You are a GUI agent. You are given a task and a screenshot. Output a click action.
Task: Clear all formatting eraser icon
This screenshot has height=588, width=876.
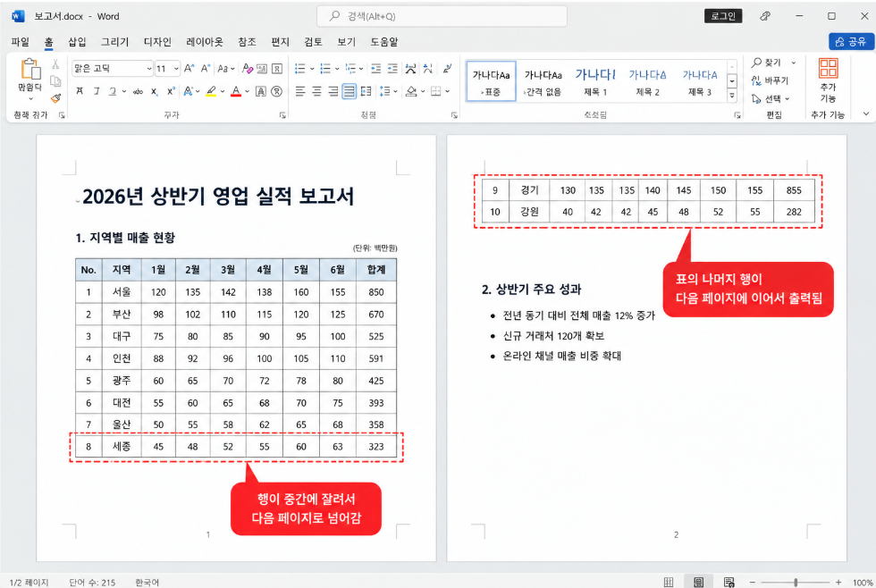(x=247, y=68)
